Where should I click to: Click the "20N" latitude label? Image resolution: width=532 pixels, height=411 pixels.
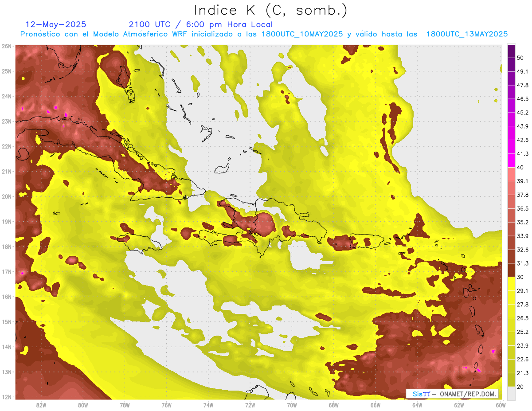click(x=7, y=196)
